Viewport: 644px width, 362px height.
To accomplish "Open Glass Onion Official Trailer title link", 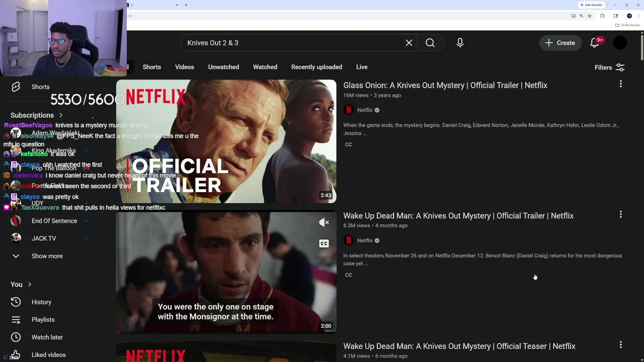I will tap(445, 85).
